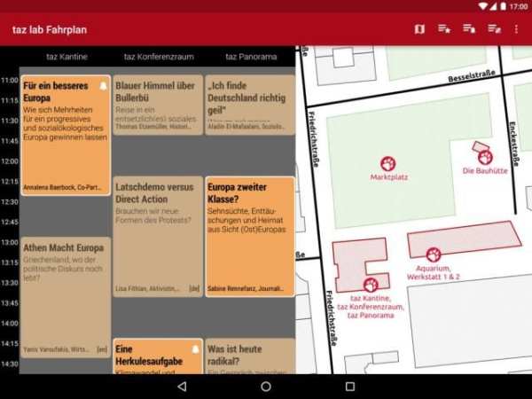
Task: Click the 14:00 time marker
Action: coord(9,324)
